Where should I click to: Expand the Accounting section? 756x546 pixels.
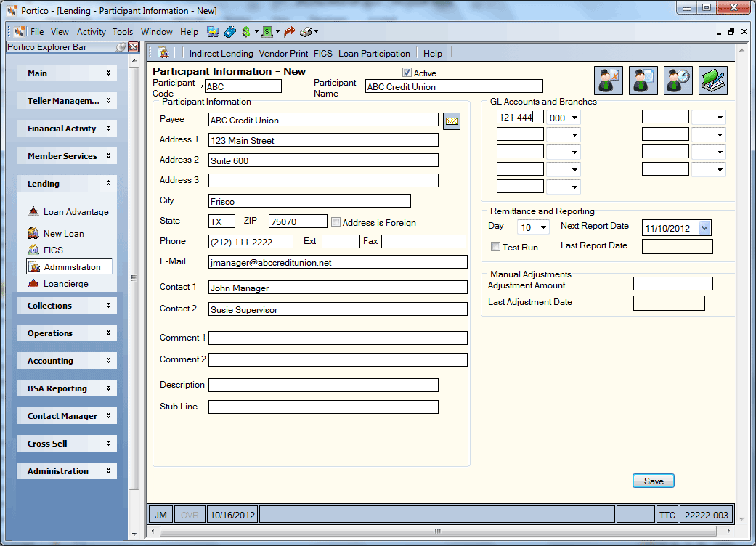[67, 360]
